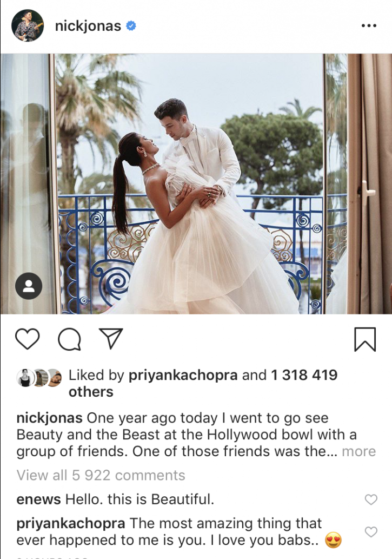Tap the liker avatars cluster

click(39, 378)
